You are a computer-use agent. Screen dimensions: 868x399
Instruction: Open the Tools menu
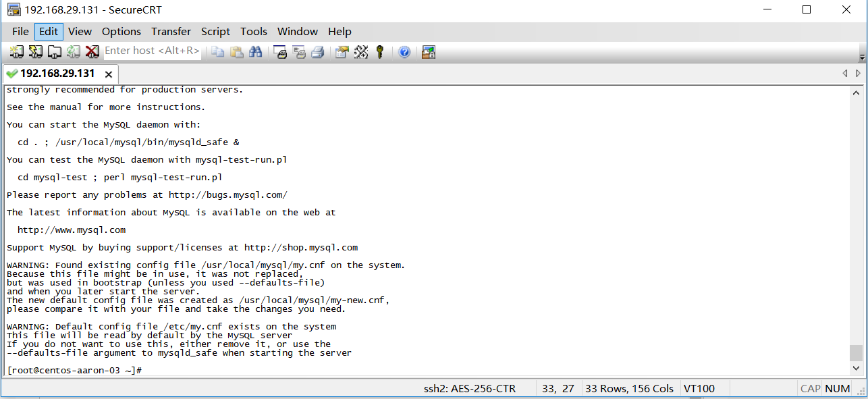tap(254, 31)
